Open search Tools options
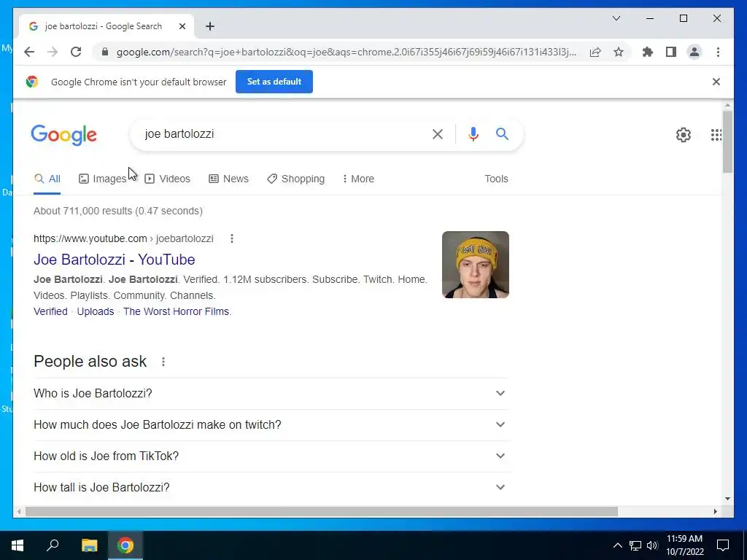Viewport: 747px width, 560px height. [x=496, y=179]
